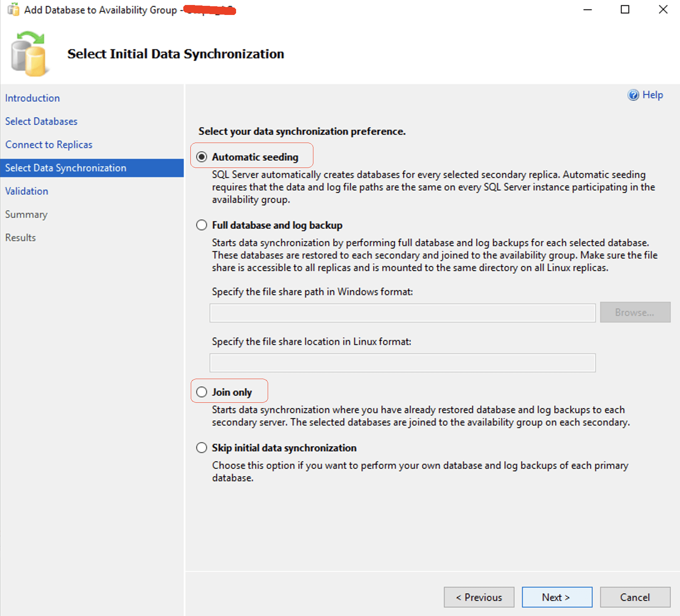Select the Automatic seeding radio button
680x616 pixels.
pyautogui.click(x=202, y=157)
